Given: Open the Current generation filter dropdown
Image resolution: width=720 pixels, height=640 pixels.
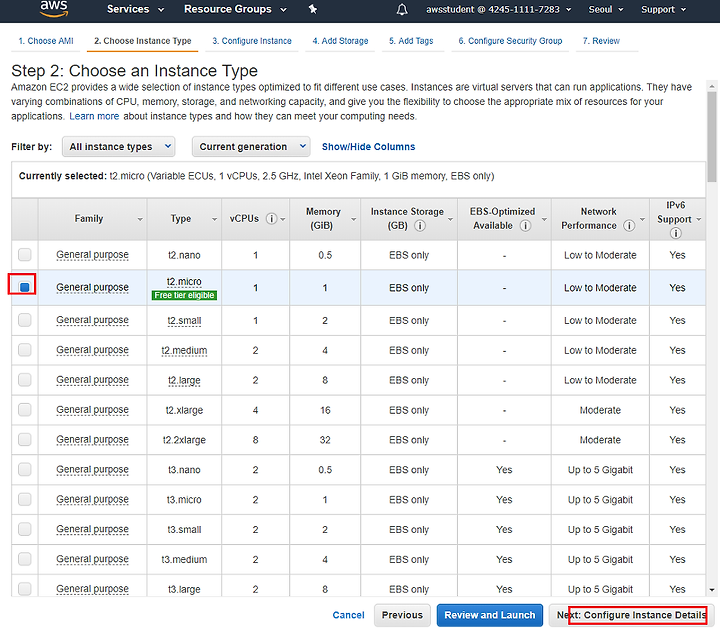Looking at the screenshot, I should pos(251,147).
